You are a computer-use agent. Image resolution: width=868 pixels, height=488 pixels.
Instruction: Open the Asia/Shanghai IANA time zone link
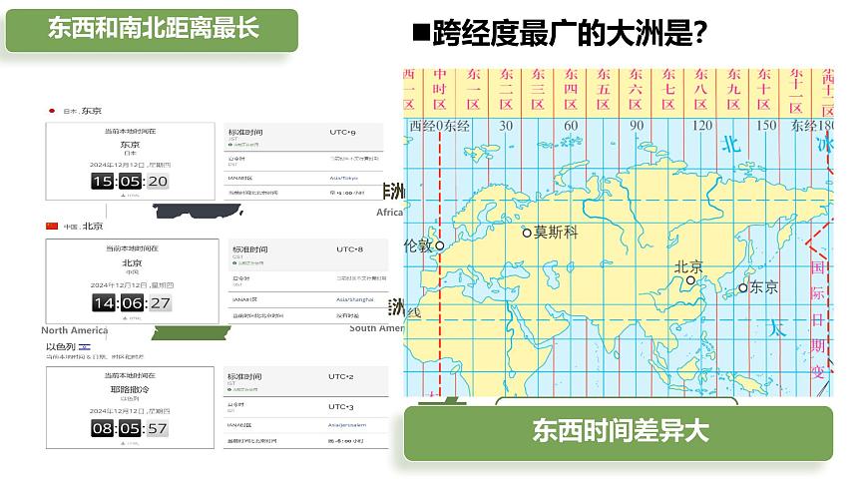click(x=355, y=299)
